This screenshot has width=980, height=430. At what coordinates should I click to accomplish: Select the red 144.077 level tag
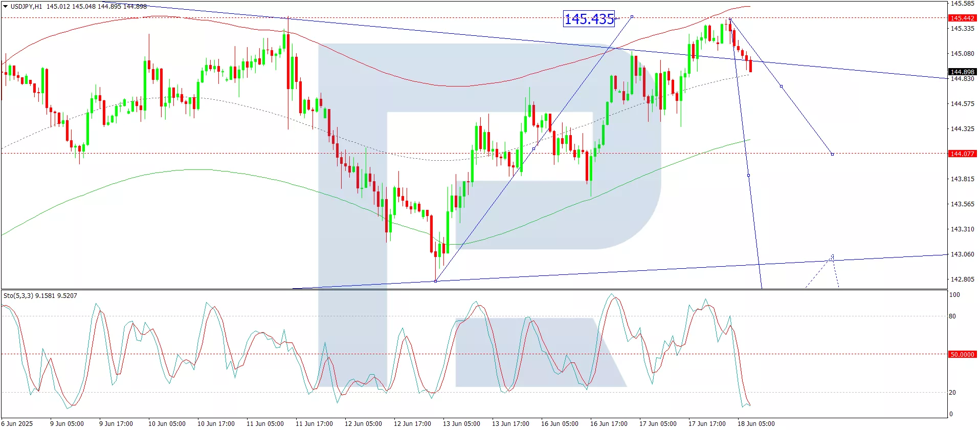point(962,154)
